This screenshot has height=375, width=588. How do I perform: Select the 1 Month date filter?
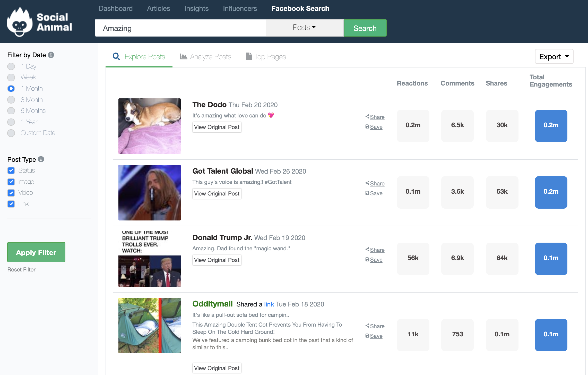(11, 89)
